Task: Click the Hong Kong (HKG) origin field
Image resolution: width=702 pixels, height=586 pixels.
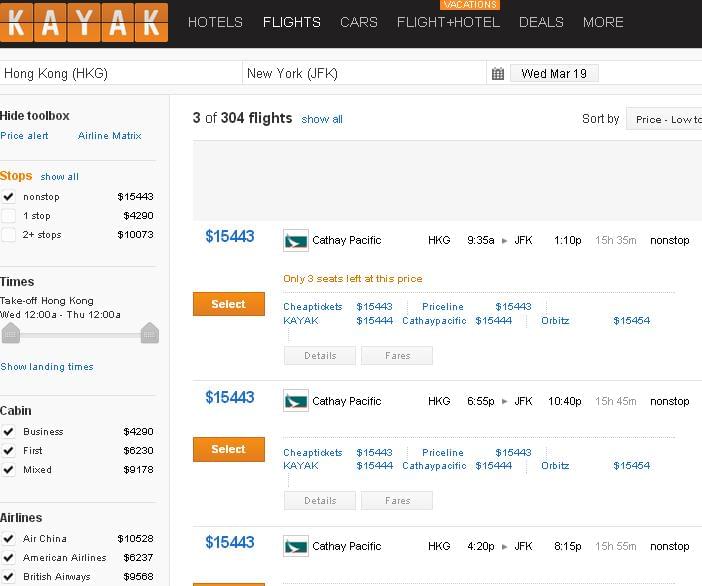Action: [x=121, y=73]
